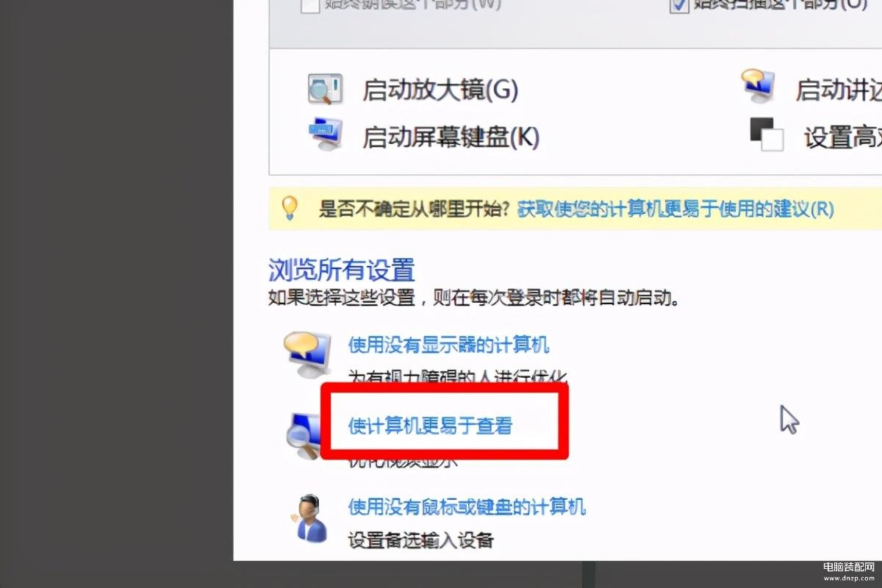Click the yellow light bulb tip icon
The height and width of the screenshot is (588, 882).
(290, 208)
